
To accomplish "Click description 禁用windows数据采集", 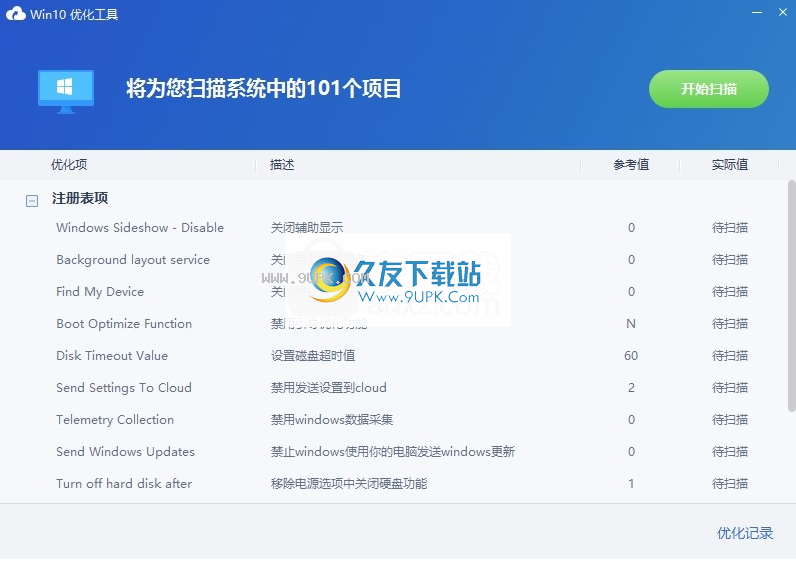I will tap(331, 419).
